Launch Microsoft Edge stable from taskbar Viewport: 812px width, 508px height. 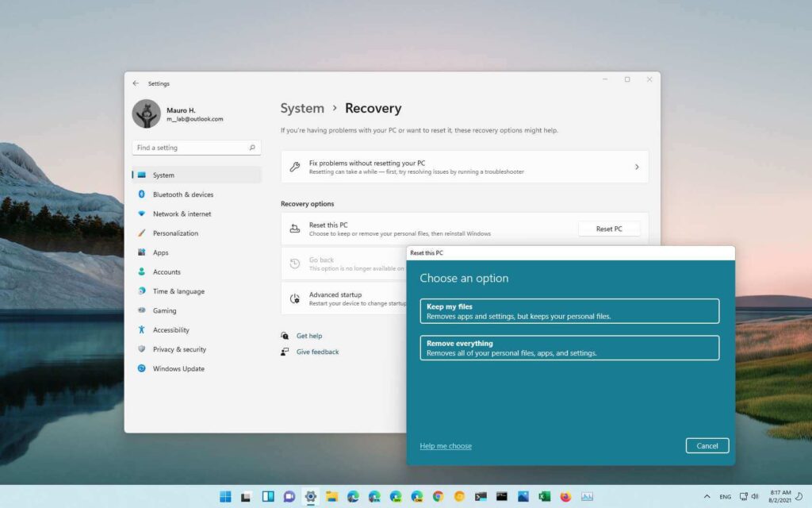pyautogui.click(x=353, y=497)
